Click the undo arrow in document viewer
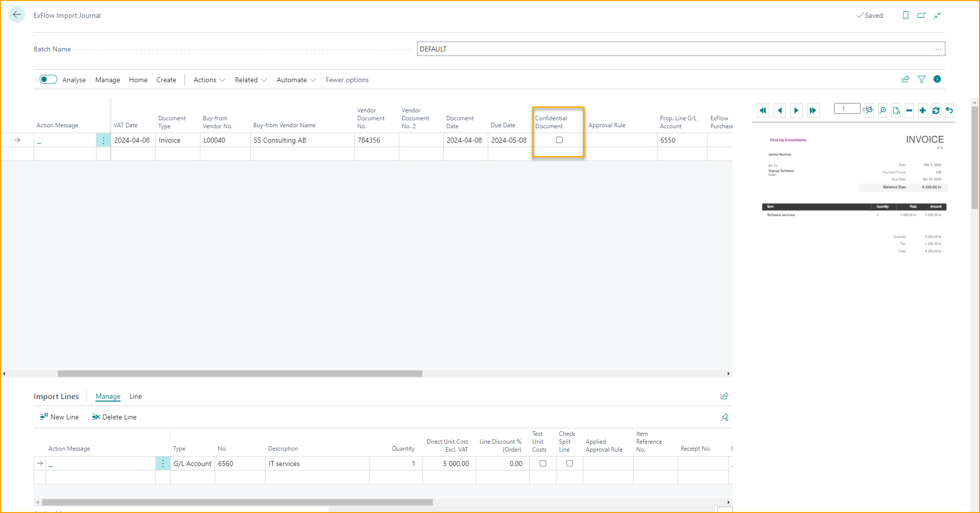980x513 pixels. [x=949, y=110]
